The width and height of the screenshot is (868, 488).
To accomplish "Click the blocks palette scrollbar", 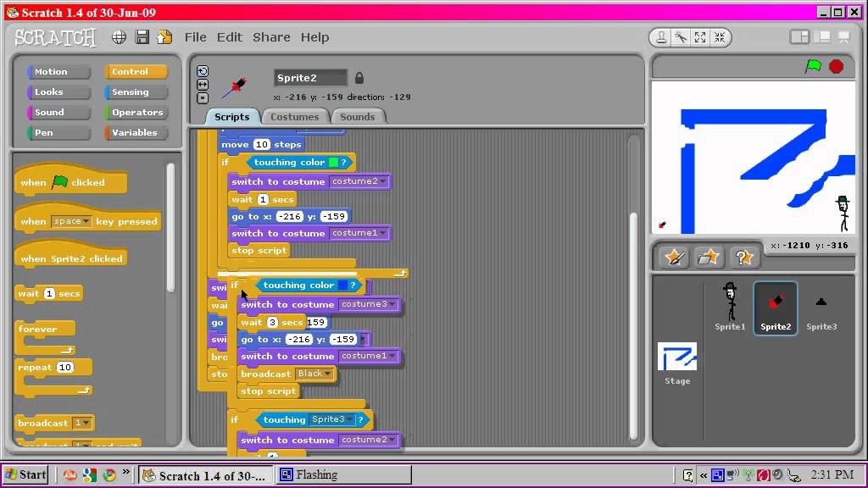I will coord(170,227).
